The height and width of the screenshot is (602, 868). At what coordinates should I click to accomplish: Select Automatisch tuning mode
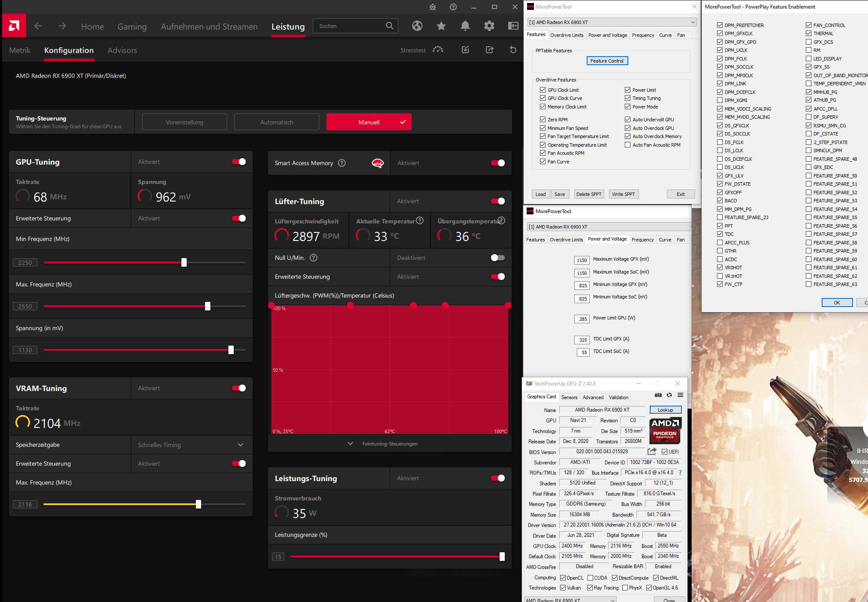pyautogui.click(x=277, y=122)
